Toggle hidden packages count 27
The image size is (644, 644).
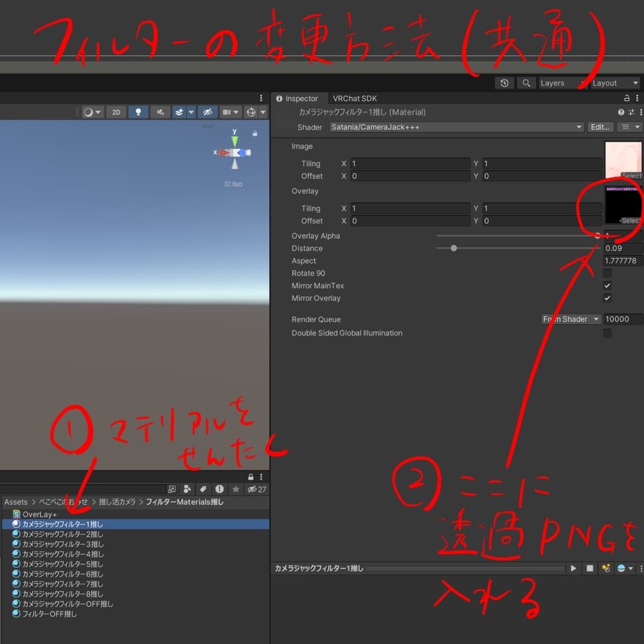(257, 489)
